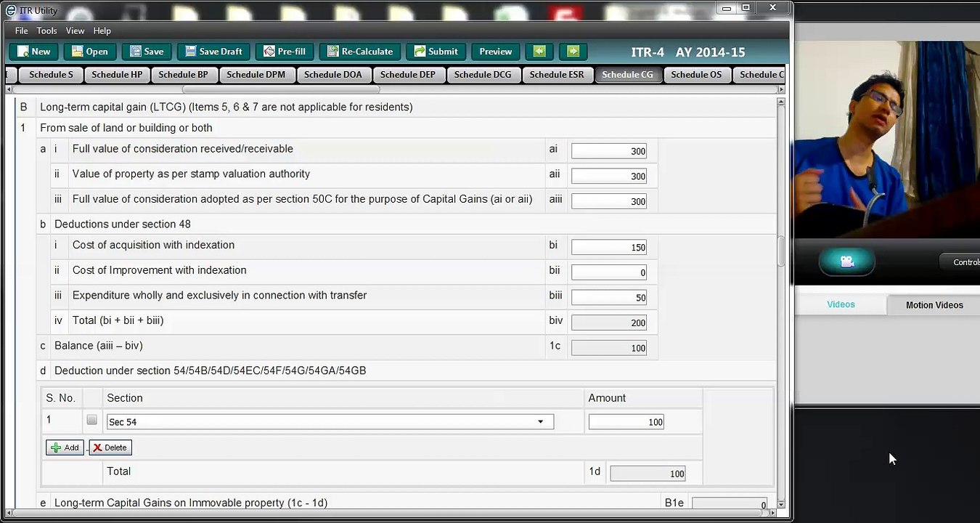Image resolution: width=980 pixels, height=523 pixels.
Task: Click horizontal scrollbar thumb under tabs
Action: 280,89
